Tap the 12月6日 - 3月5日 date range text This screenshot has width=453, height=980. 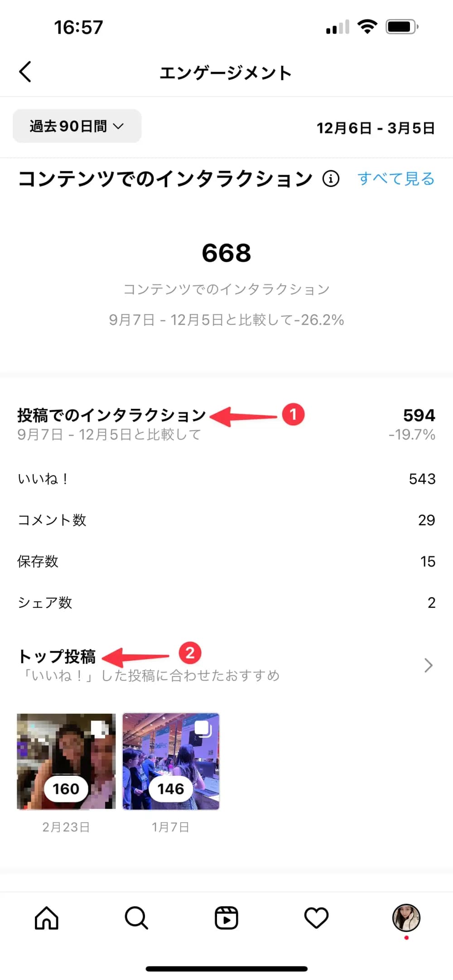tap(376, 128)
